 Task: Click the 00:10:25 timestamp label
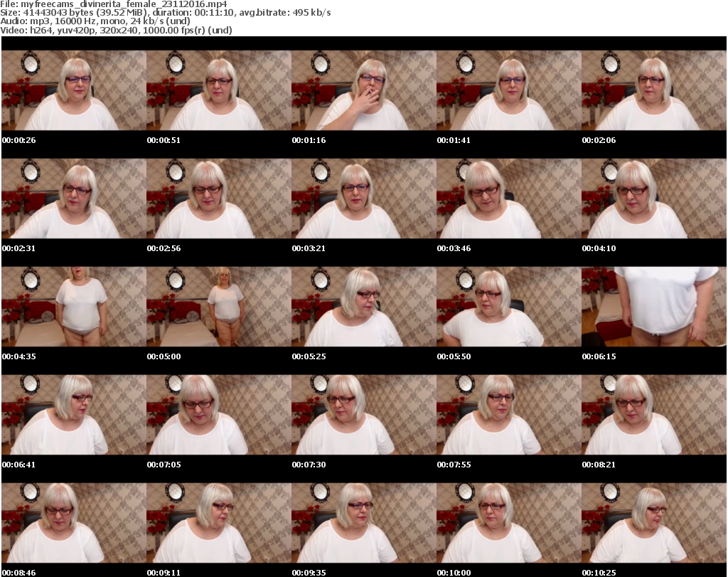[x=599, y=573]
